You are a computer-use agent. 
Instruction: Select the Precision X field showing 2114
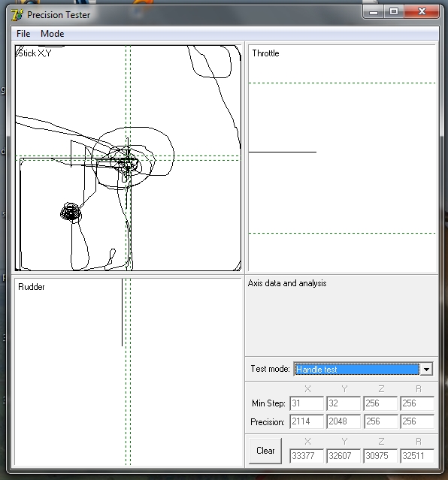(307, 421)
